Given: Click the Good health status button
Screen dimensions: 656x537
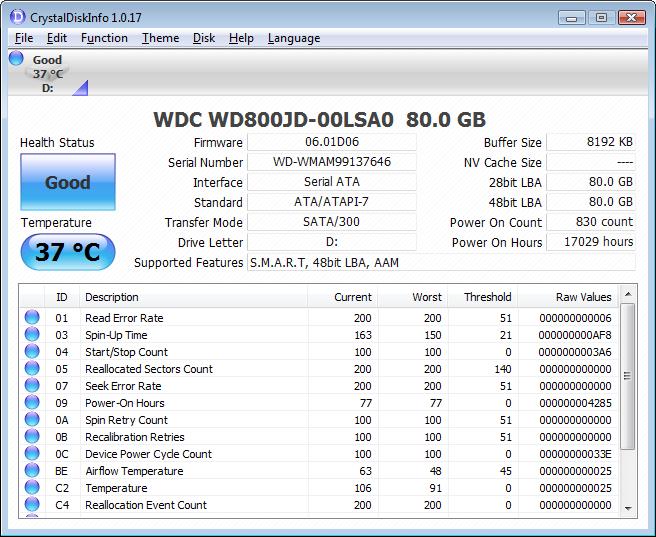Looking at the screenshot, I should pos(68,182).
